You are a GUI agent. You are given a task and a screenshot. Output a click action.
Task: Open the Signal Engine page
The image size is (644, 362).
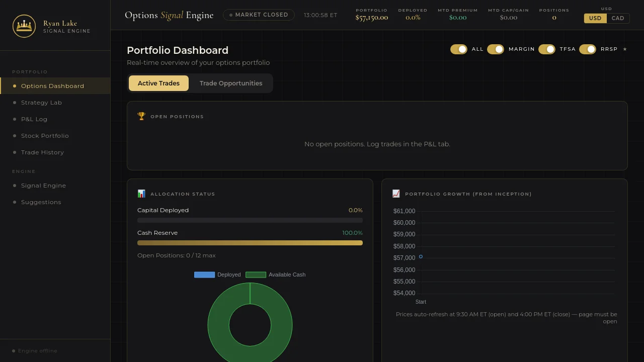[x=43, y=186]
